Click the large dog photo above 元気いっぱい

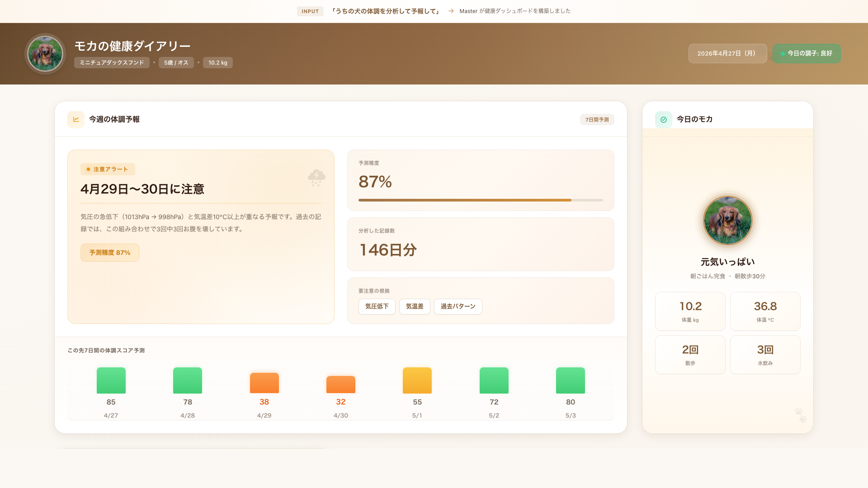727,221
